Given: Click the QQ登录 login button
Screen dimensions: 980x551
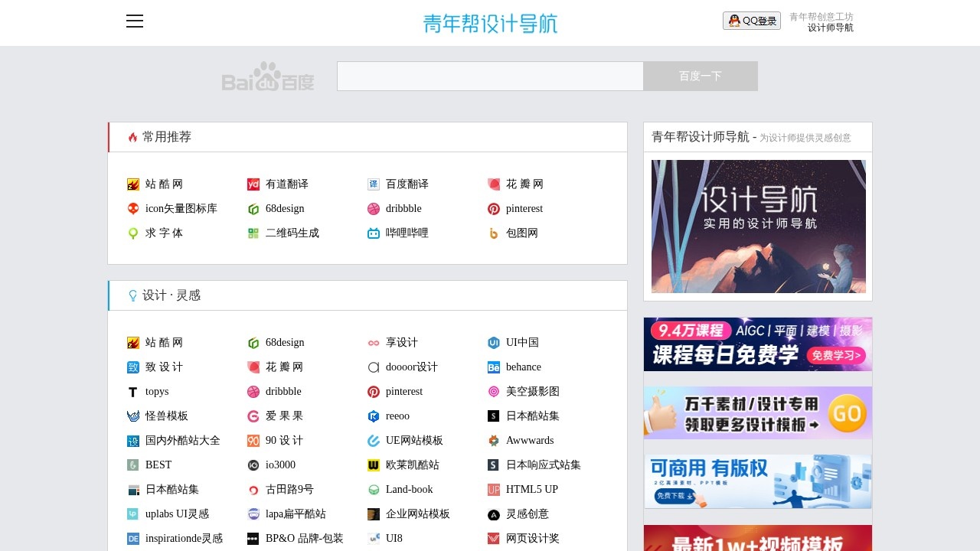Looking at the screenshot, I should click(x=751, y=21).
